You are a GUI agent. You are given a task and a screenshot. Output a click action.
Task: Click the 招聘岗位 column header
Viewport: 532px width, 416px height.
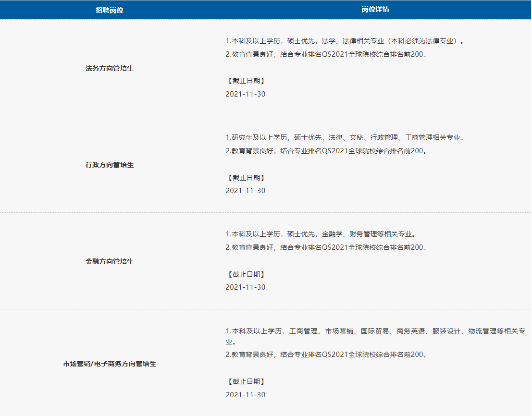click(109, 10)
